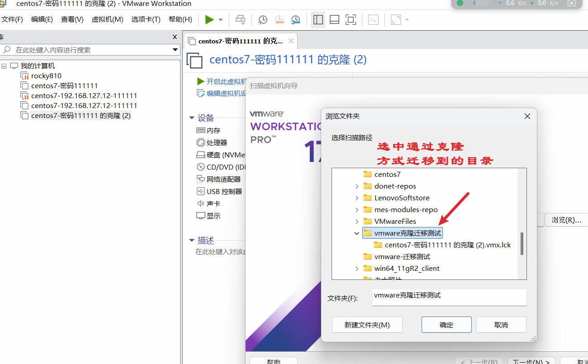
Task: Expand the VMwareFiles folder
Action: (357, 222)
